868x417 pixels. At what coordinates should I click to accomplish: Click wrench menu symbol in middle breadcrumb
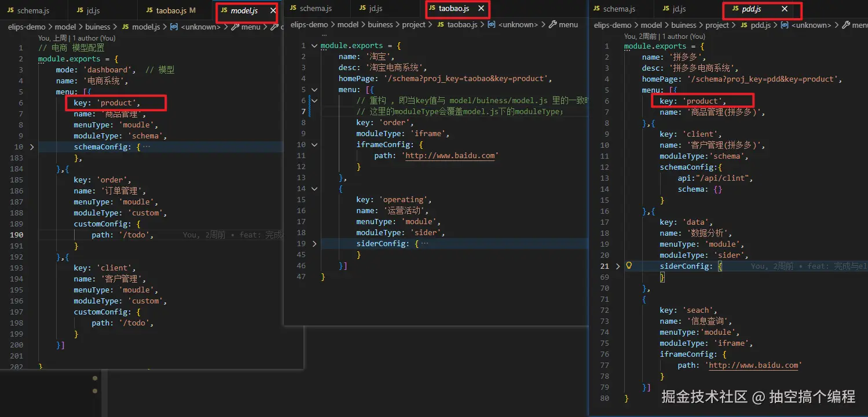click(x=552, y=24)
